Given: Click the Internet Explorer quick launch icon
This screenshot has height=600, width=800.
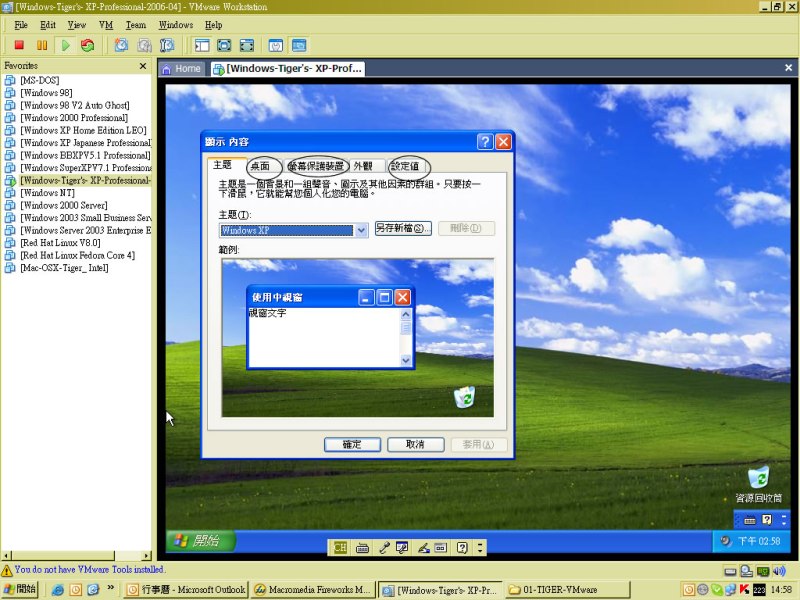Looking at the screenshot, I should (58, 590).
